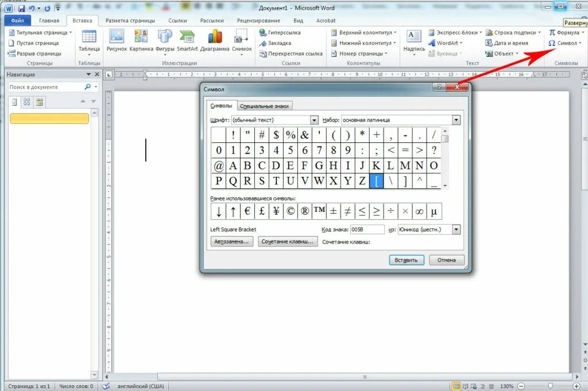Insert Дата и время

point(506,43)
